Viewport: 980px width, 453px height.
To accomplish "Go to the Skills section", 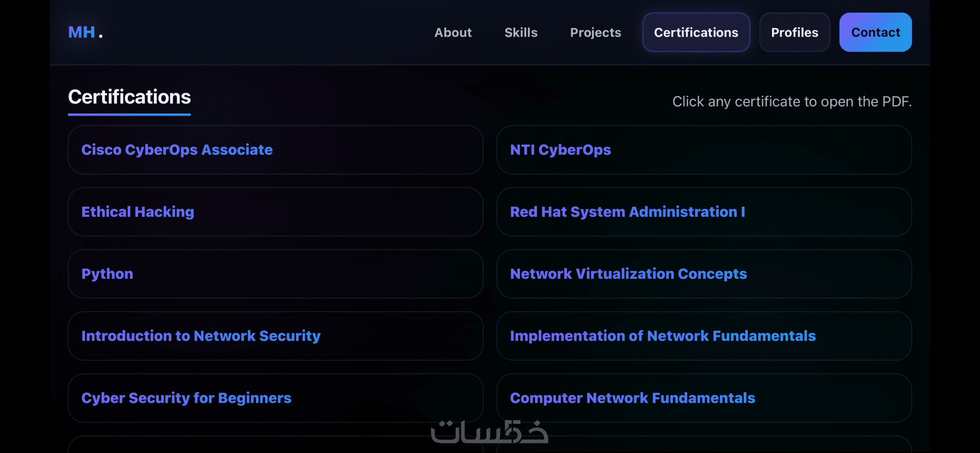I will [520, 32].
